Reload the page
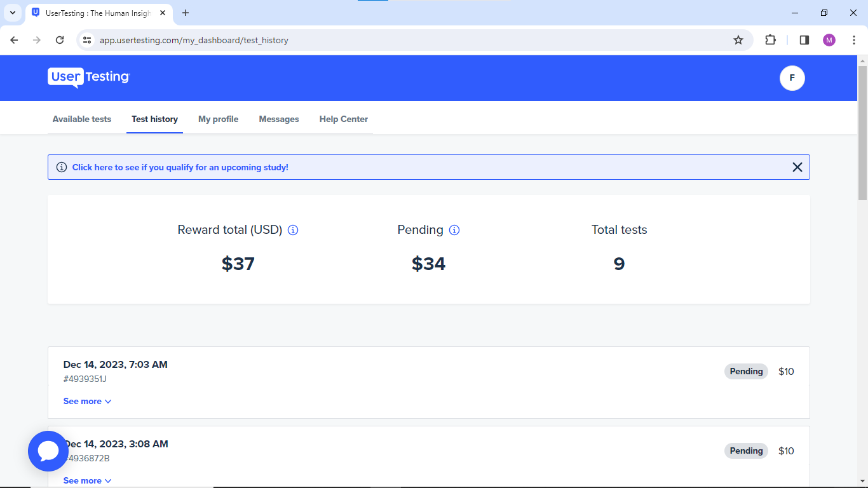The image size is (868, 488). pyautogui.click(x=60, y=40)
